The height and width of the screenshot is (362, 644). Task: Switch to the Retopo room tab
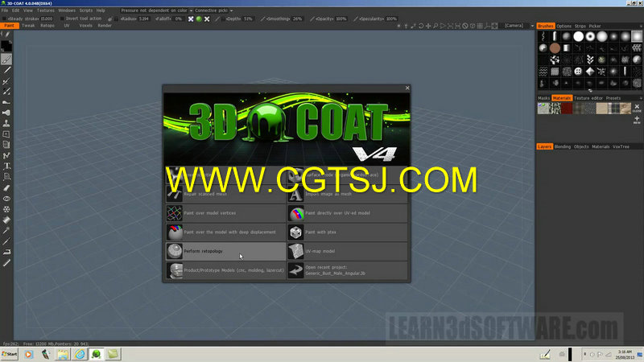[x=47, y=26]
